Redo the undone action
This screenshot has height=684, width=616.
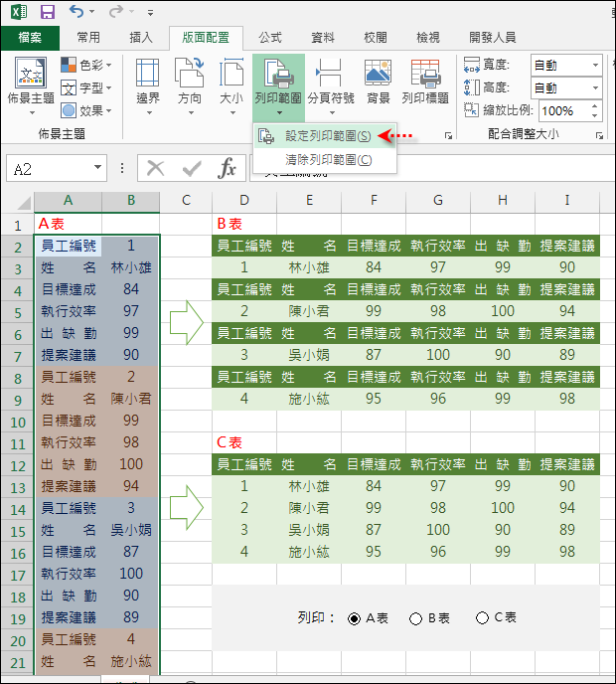pyautogui.click(x=116, y=12)
